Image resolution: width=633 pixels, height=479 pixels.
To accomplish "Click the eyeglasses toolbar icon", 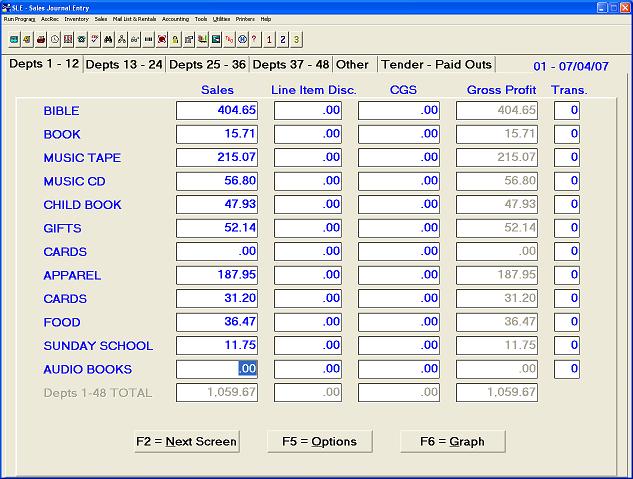I will click(135, 40).
